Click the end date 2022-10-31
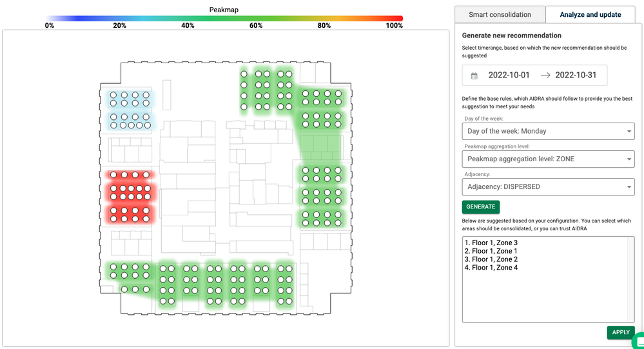 576,75
